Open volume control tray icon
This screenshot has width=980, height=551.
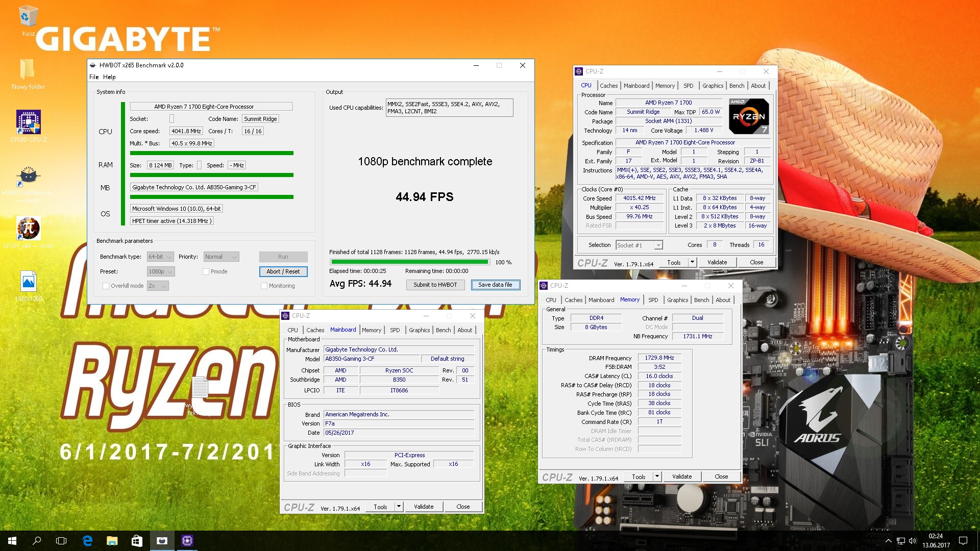(x=913, y=541)
